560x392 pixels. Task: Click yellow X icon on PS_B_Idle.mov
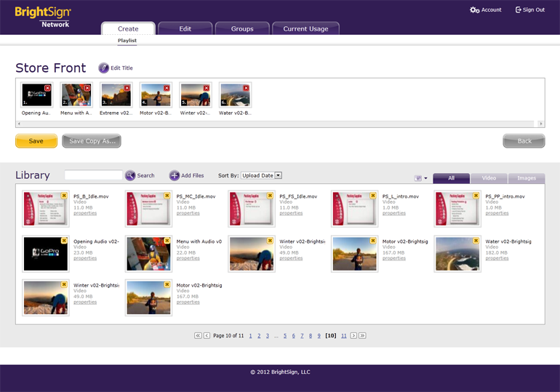(64, 196)
